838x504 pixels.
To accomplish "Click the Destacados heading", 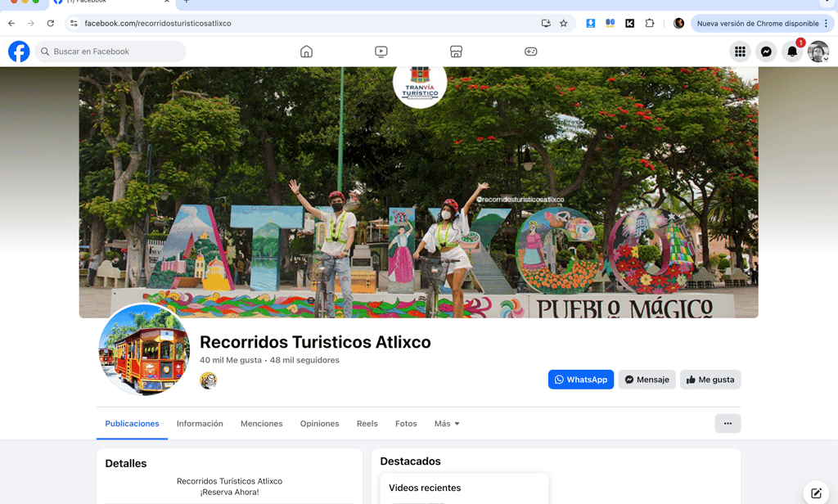I will [x=411, y=461].
